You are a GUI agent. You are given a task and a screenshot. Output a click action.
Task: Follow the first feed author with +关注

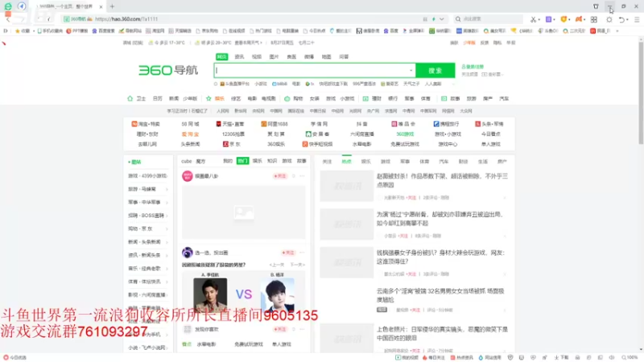[x=280, y=176]
